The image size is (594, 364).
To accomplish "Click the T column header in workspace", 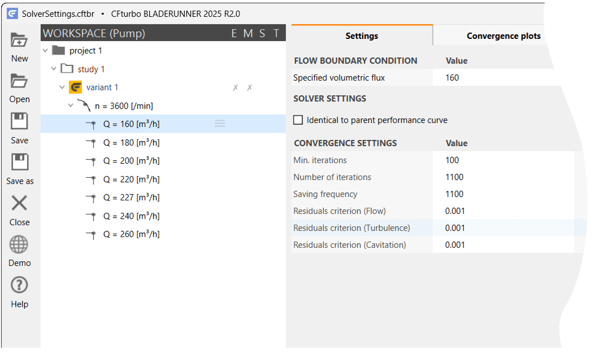I will pos(277,33).
